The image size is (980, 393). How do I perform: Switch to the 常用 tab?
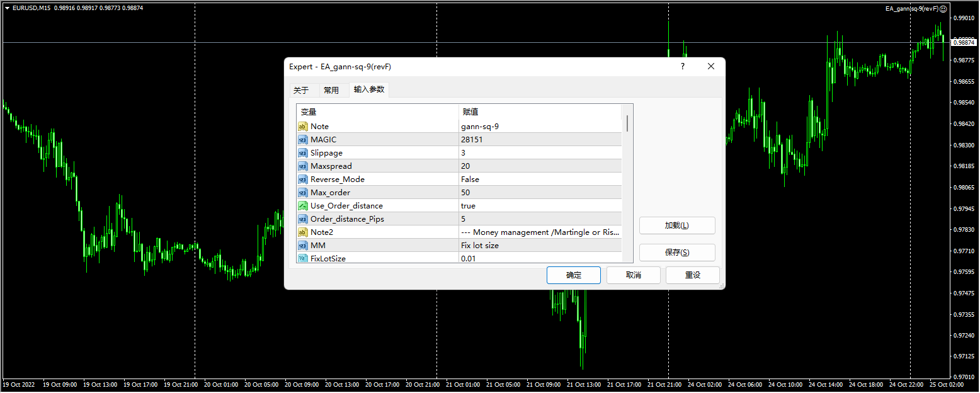(x=331, y=90)
